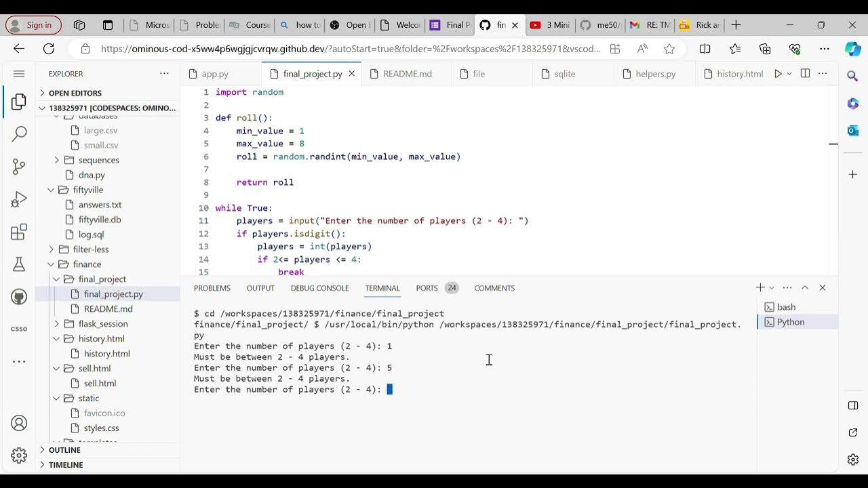The image size is (868, 488).
Task: Switch to the 3 Mini YouTube browser tab
Action: click(549, 25)
